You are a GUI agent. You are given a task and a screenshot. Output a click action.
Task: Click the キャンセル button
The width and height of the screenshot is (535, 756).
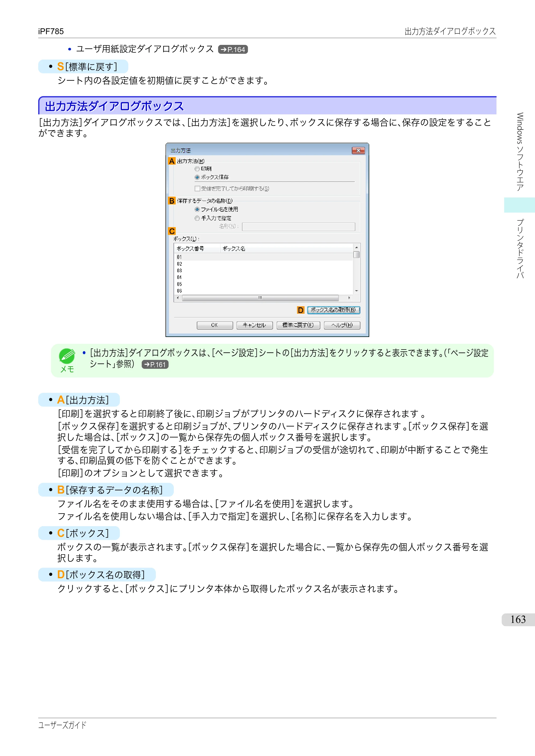point(254,325)
